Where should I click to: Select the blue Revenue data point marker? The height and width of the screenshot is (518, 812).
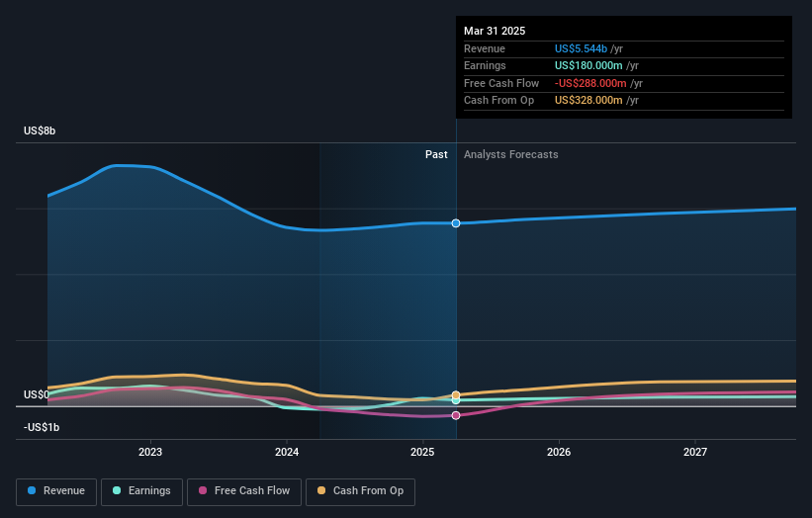(x=456, y=223)
